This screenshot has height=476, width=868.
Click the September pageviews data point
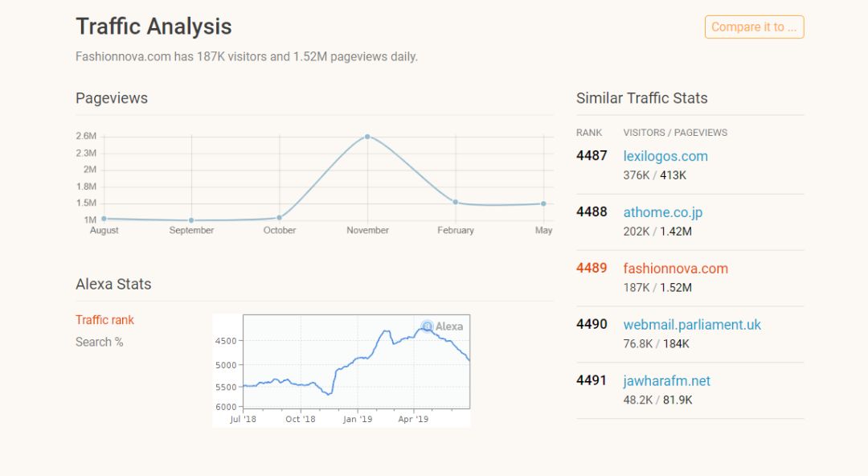[191, 220]
